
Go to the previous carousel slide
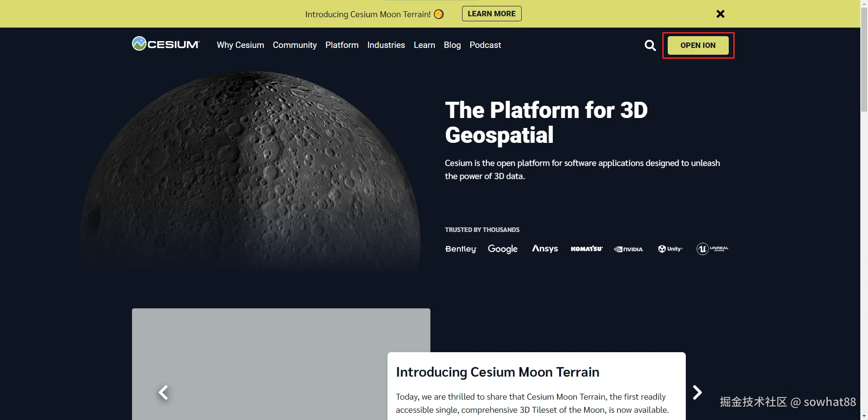point(163,392)
